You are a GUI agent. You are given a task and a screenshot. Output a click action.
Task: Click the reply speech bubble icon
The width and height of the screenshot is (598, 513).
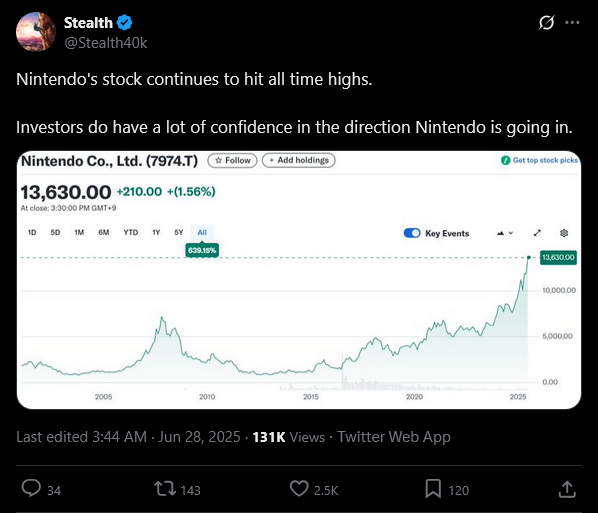tap(31, 489)
